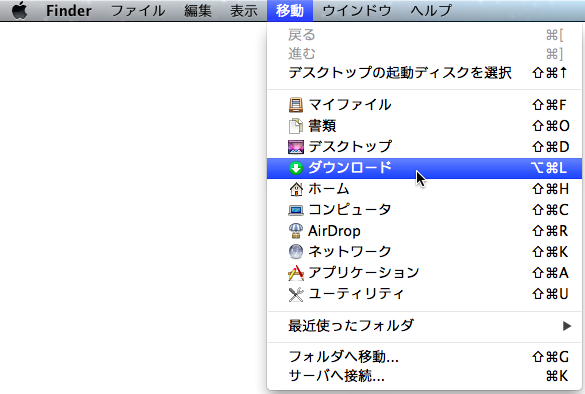Open the Apple menu
This screenshot has height=394, width=585.
click(x=19, y=10)
